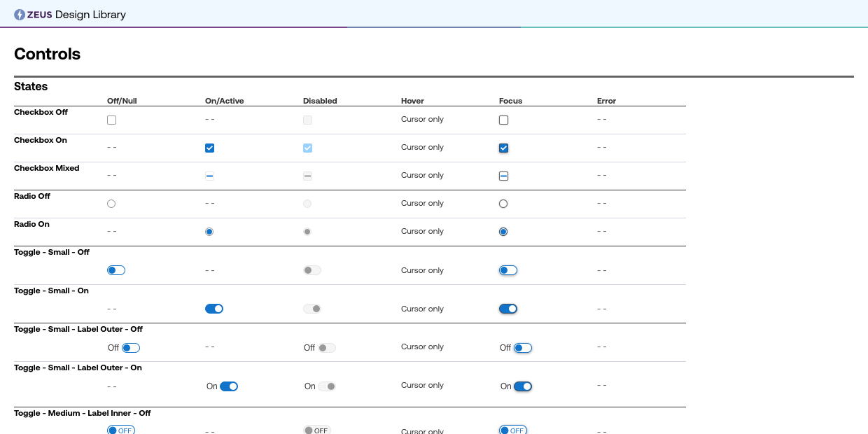
Task: Click the Off/Null column header
Action: 122,101
